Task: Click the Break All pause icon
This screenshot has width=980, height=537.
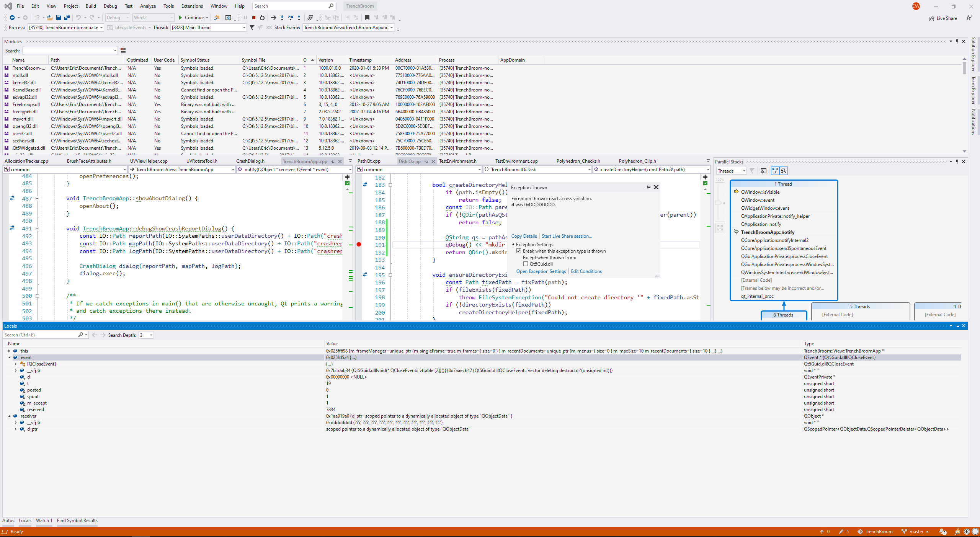Action: tap(245, 18)
